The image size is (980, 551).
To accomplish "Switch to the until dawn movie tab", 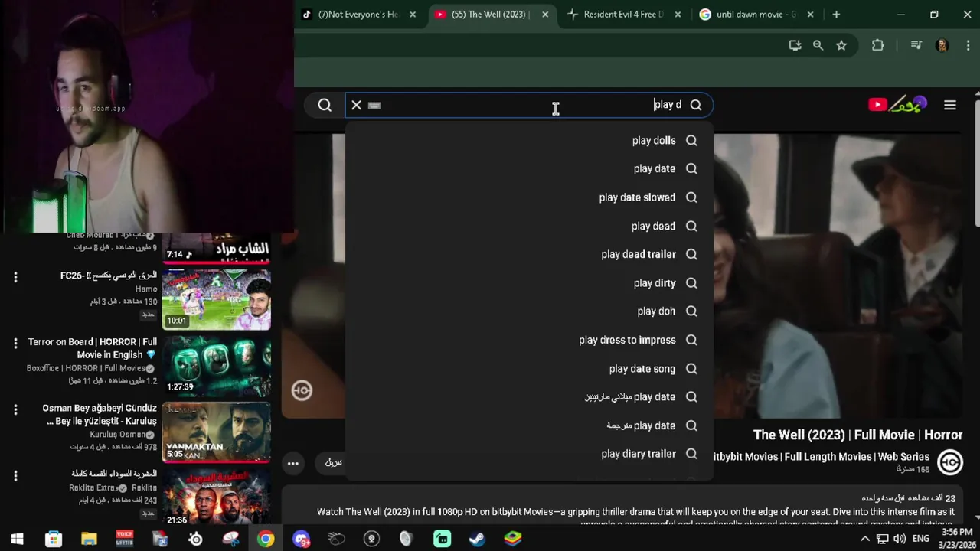I will [x=757, y=15].
